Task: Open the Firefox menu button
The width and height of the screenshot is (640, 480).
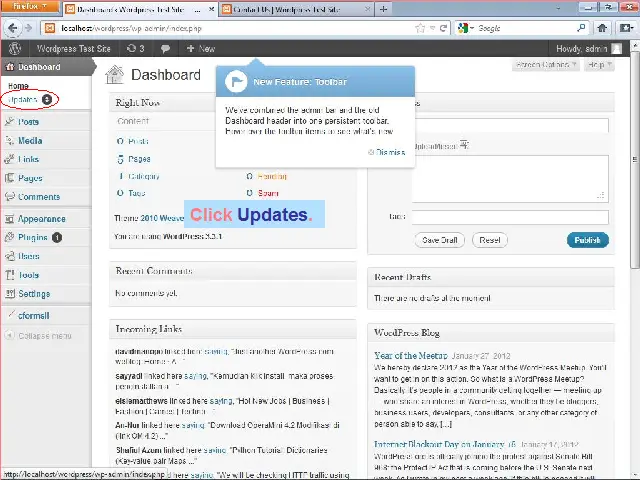Action: click(29, 7)
